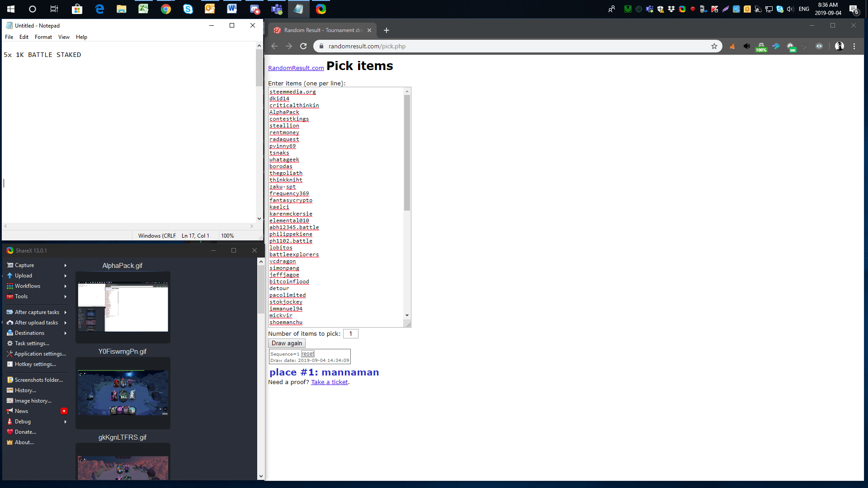Image resolution: width=868 pixels, height=488 pixels.
Task: Expand After upload tasks arrow
Action: tap(66, 323)
